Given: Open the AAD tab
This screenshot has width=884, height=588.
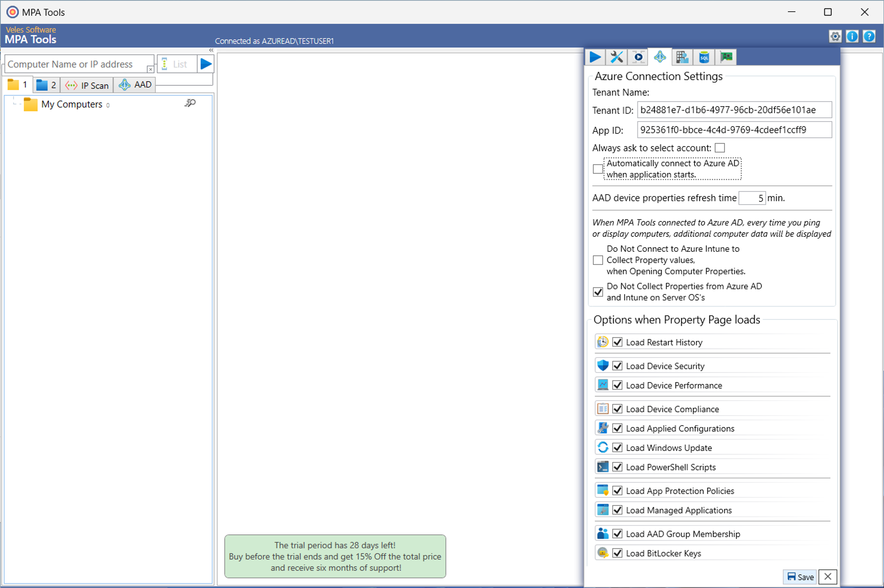Looking at the screenshot, I should 135,85.
